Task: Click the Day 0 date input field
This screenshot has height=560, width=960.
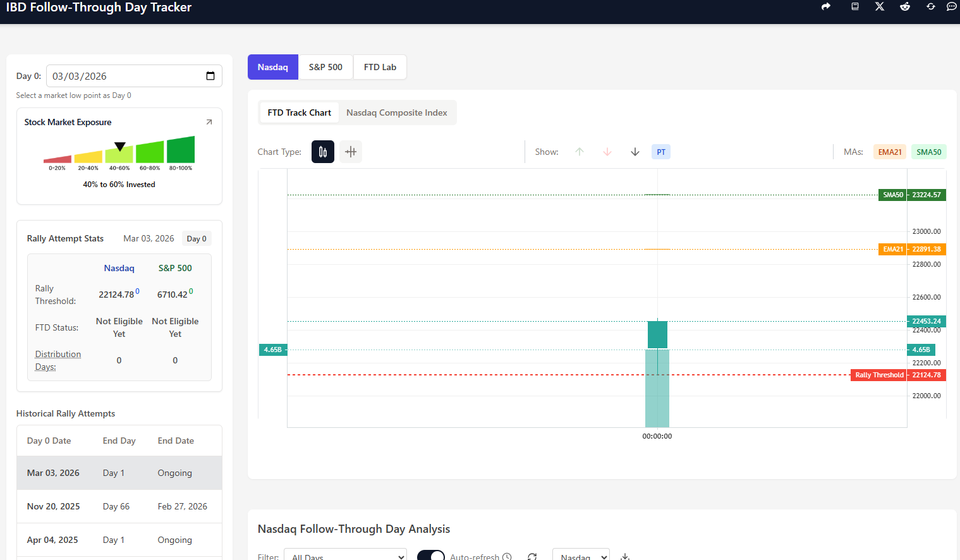Action: 126,76
